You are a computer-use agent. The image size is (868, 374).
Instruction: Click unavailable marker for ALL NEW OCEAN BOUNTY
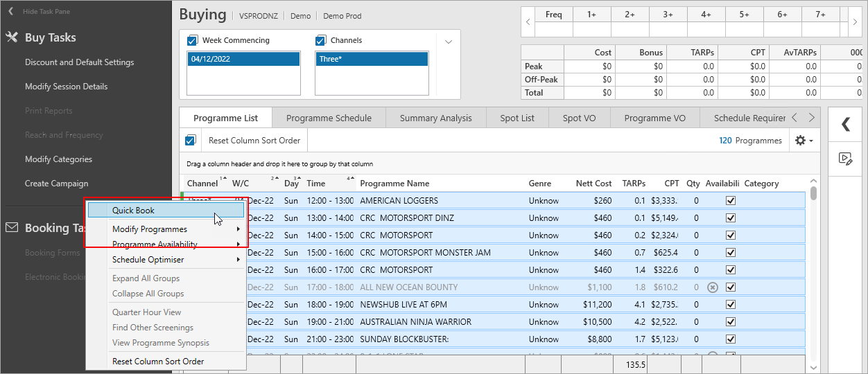pos(712,287)
